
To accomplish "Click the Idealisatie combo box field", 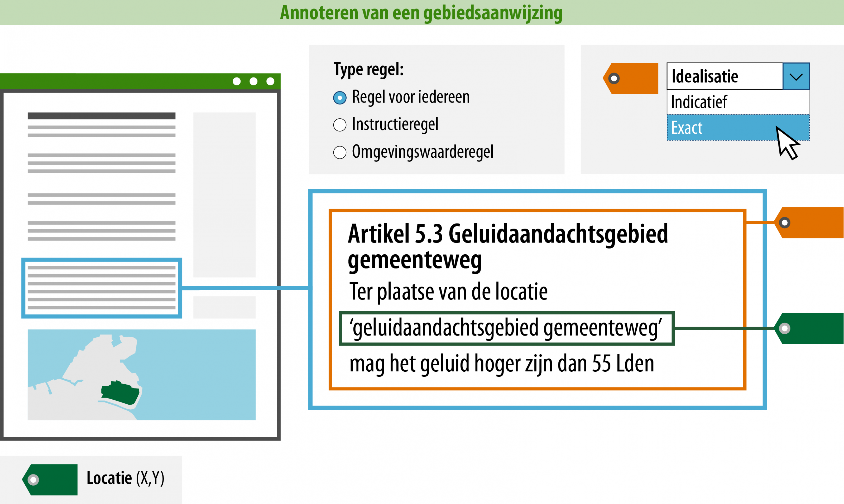I will pyautogui.click(x=725, y=76).
